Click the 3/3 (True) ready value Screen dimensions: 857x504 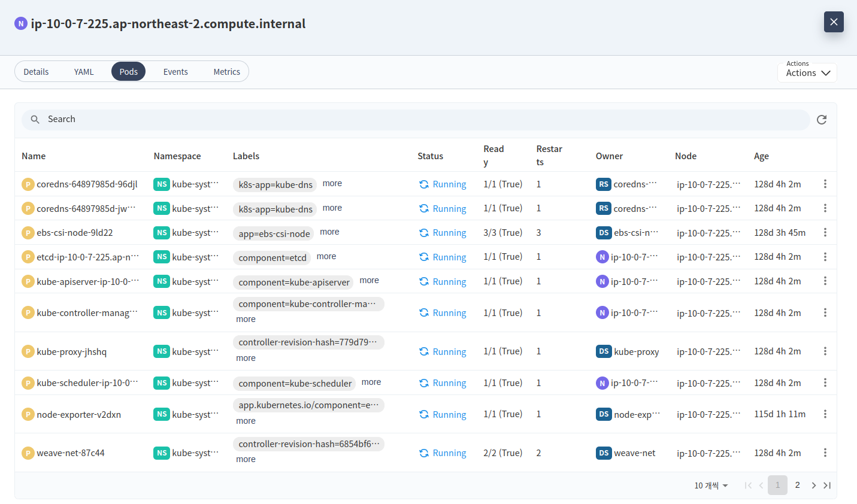tap(503, 232)
